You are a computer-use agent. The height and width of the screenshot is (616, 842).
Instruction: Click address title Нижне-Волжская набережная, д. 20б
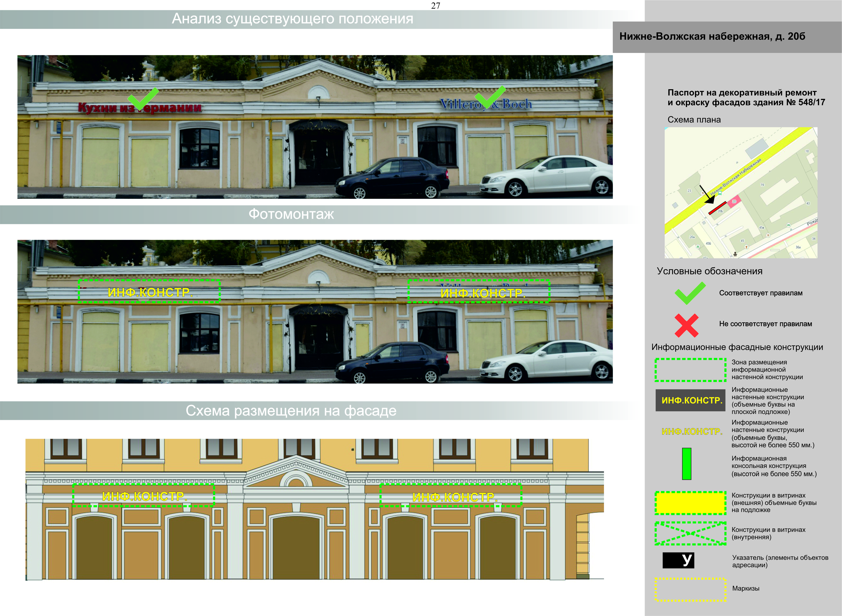(712, 37)
